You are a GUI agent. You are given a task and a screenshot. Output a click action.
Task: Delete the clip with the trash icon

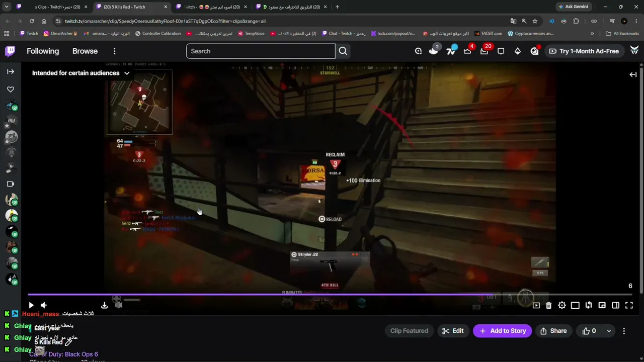pyautogui.click(x=549, y=305)
